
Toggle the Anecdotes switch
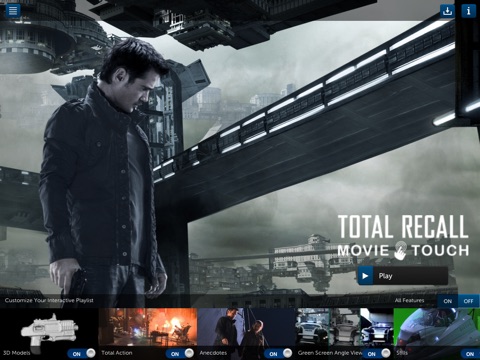point(278,353)
